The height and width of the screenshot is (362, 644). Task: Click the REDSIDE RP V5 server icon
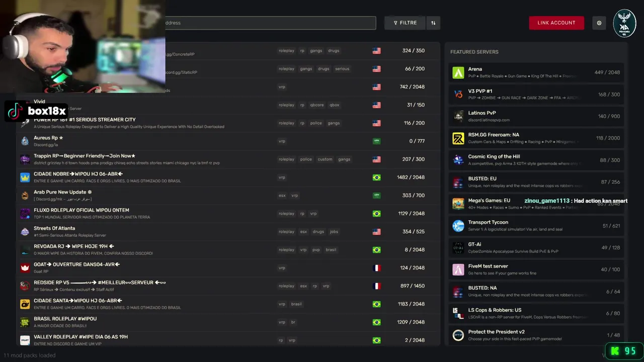(x=25, y=286)
